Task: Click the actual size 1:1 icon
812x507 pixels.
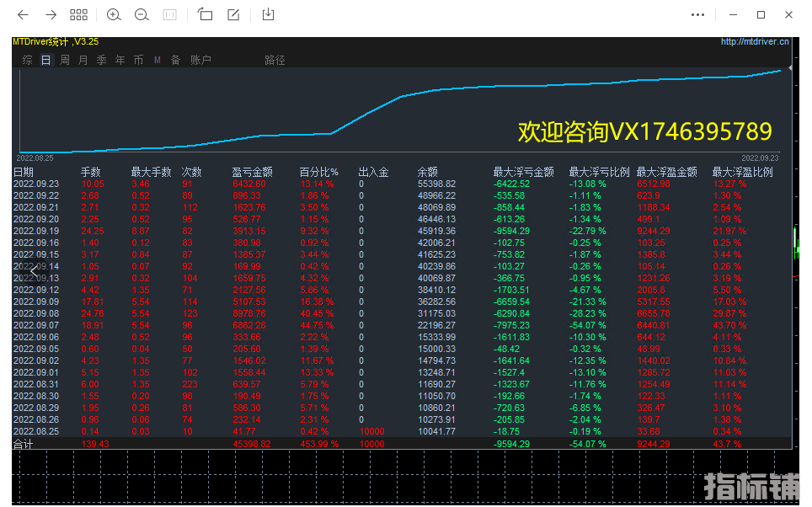Action: coord(169,14)
